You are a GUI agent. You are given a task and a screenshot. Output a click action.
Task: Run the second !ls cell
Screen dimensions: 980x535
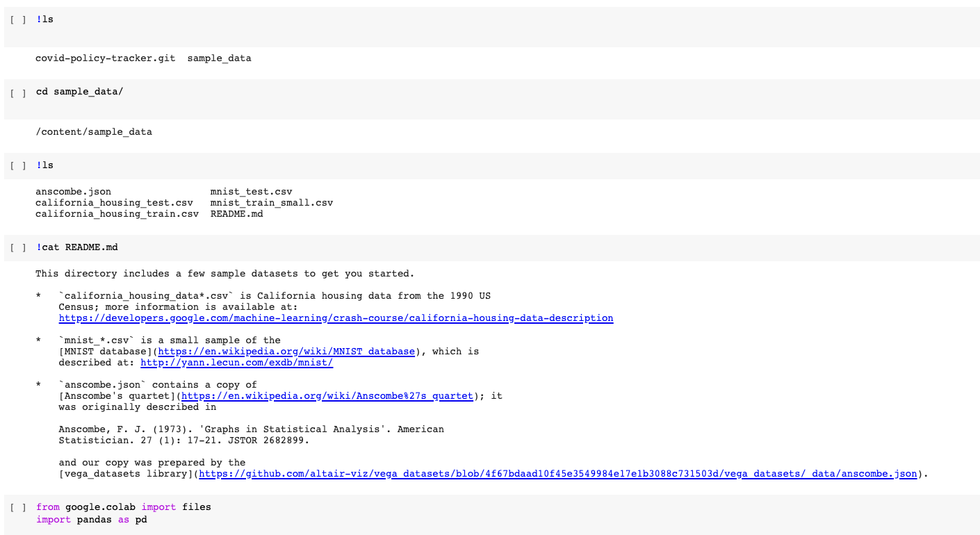click(19, 166)
